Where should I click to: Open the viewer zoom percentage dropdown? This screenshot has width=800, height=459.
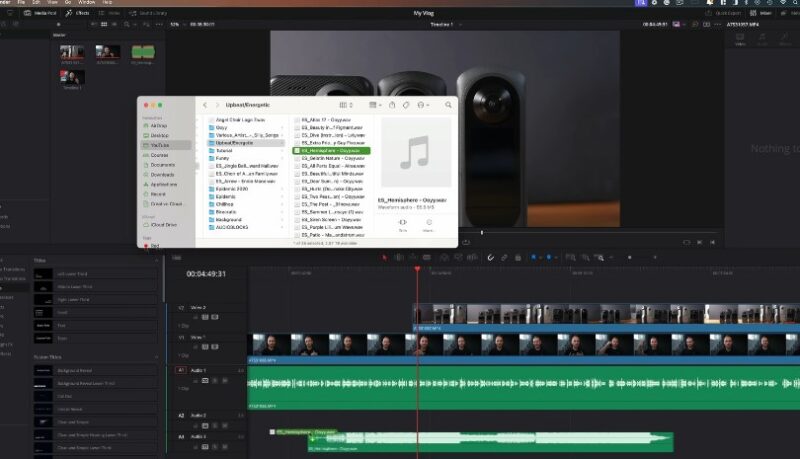tap(177, 24)
